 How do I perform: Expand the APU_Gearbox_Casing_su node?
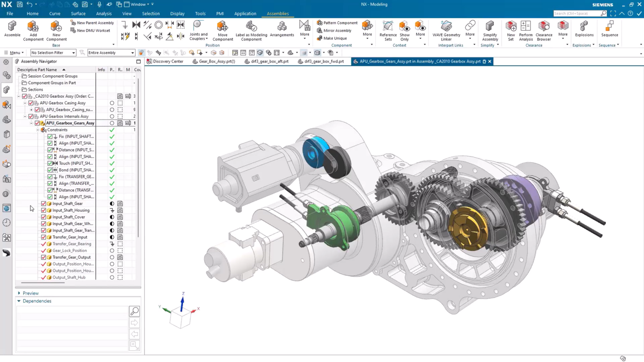point(31,109)
